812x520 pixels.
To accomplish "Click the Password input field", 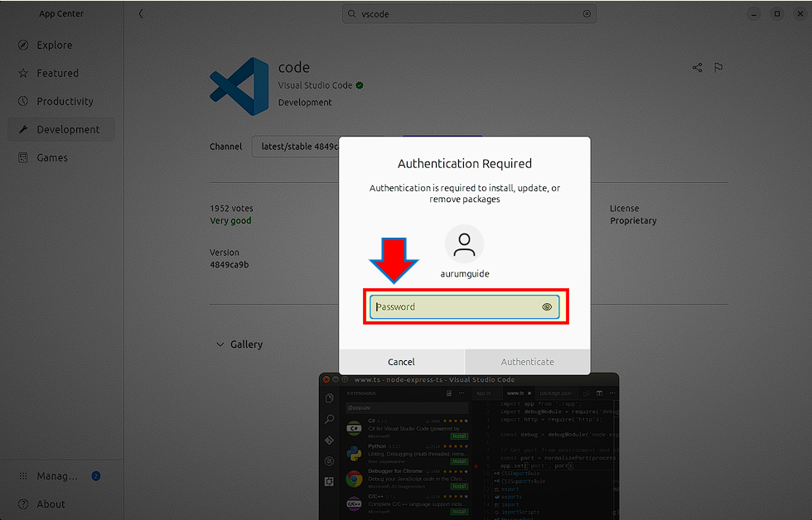I will click(465, 307).
